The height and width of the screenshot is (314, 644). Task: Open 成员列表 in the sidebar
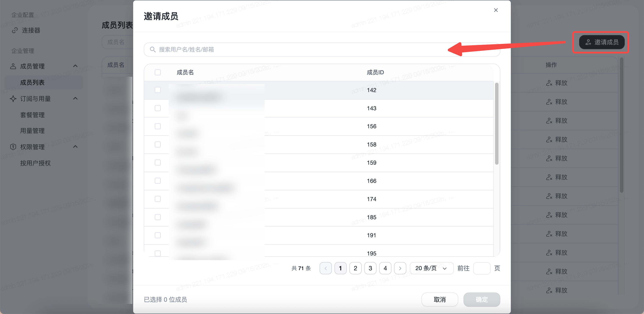point(44,83)
